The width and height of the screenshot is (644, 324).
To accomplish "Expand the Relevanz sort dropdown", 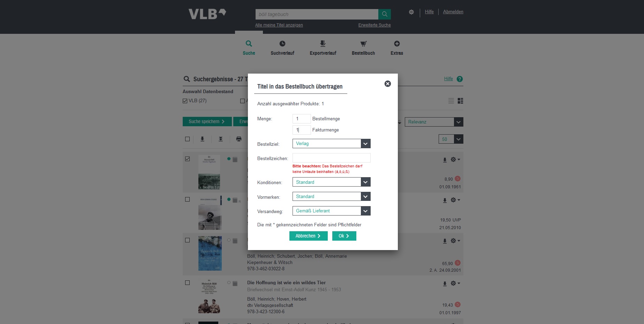I will pos(434,122).
